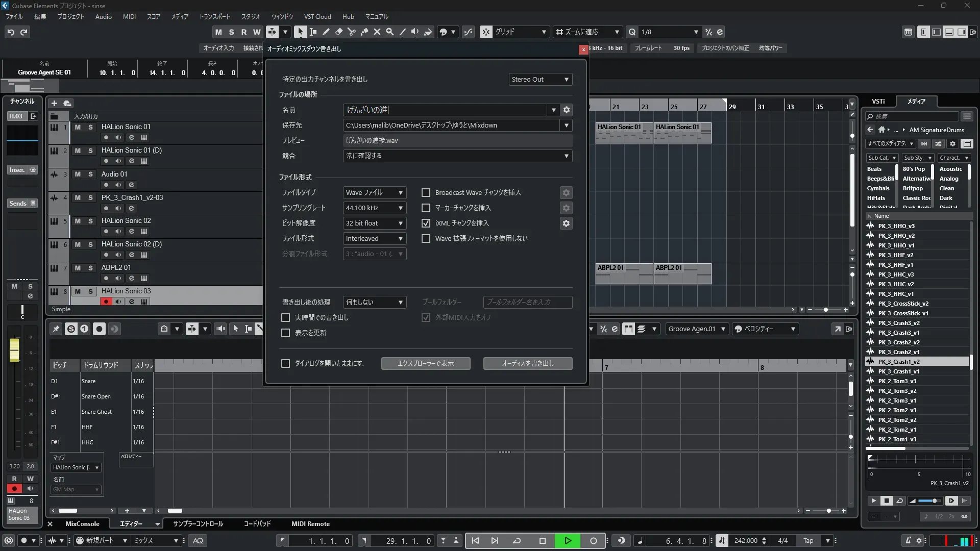Screen dimensions: 980x551
Task: Enable real-time export checkbox
Action: tap(286, 318)
